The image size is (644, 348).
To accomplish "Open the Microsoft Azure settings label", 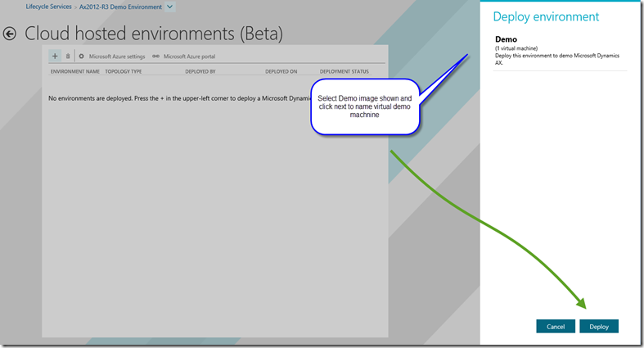I will click(x=117, y=56).
